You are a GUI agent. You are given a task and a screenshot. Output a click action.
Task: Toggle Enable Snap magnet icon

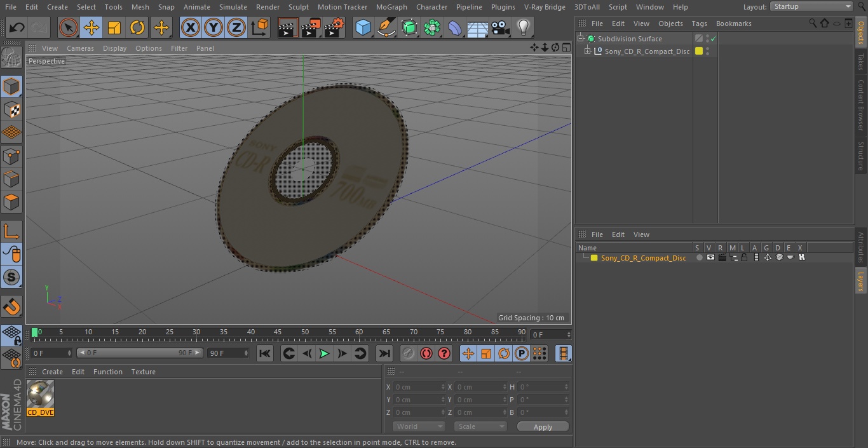(x=12, y=307)
